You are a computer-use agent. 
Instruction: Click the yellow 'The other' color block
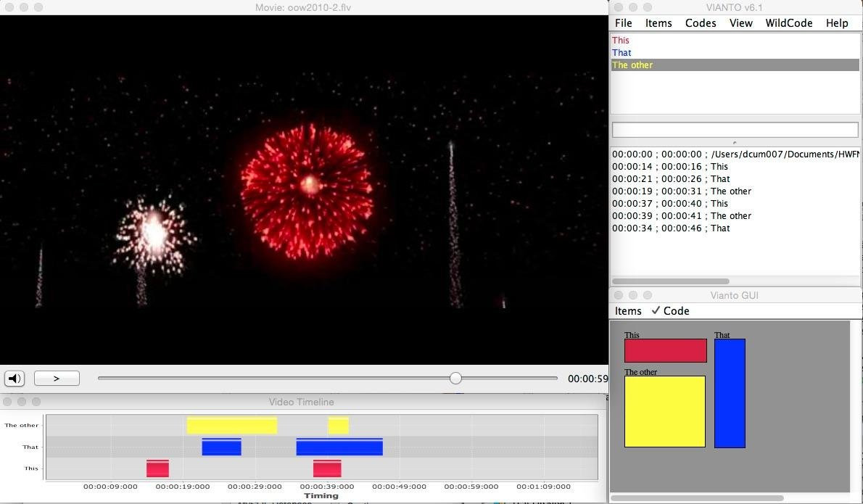665,412
